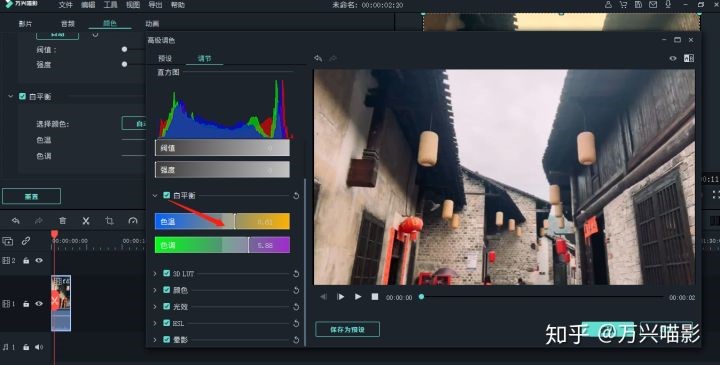Viewport: 720px width, 365px height.
Task: Click the save project icon in title bar
Action: tap(638, 5)
